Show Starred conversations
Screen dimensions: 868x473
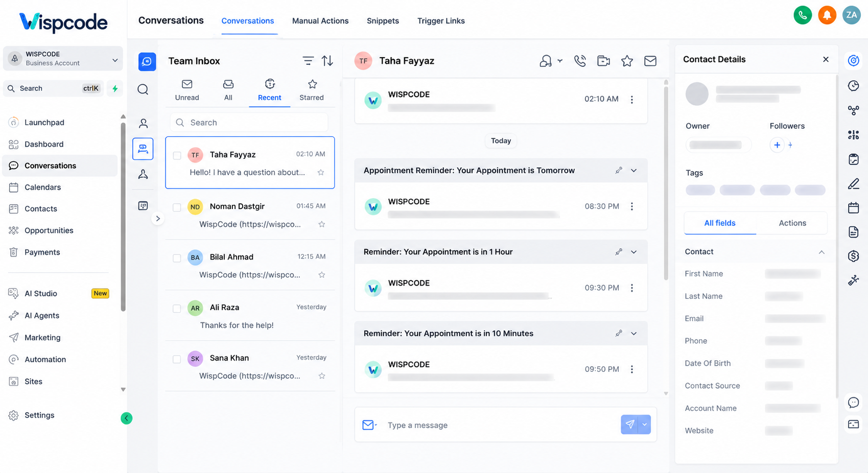click(x=312, y=90)
